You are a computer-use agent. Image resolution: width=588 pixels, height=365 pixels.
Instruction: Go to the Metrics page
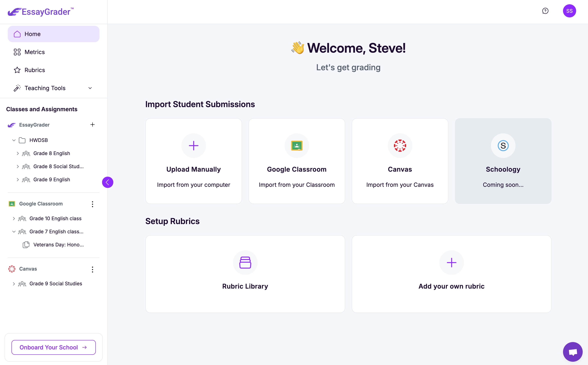click(x=35, y=52)
